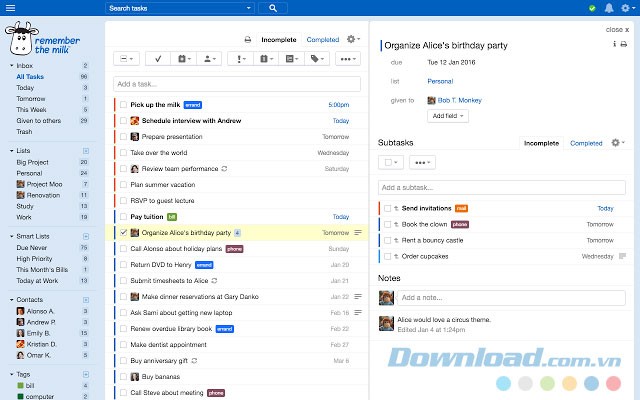640x400 pixels.
Task: Open the tags dropdown in task toolbar
Action: (317, 59)
